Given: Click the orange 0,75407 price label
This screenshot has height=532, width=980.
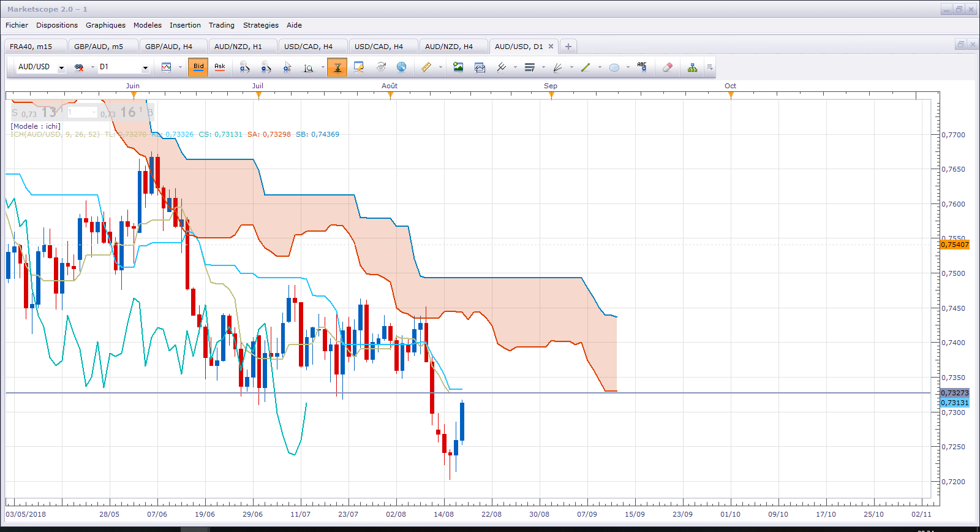Looking at the screenshot, I should (955, 245).
